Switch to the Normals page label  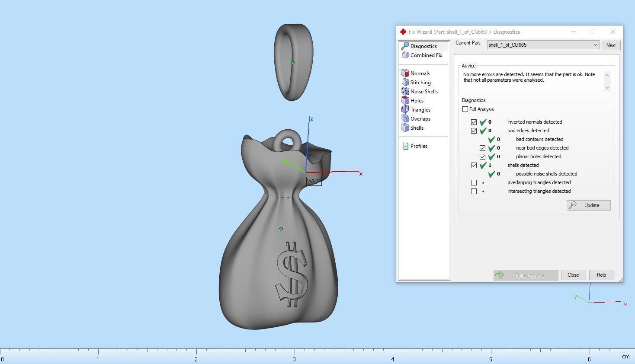tap(420, 73)
